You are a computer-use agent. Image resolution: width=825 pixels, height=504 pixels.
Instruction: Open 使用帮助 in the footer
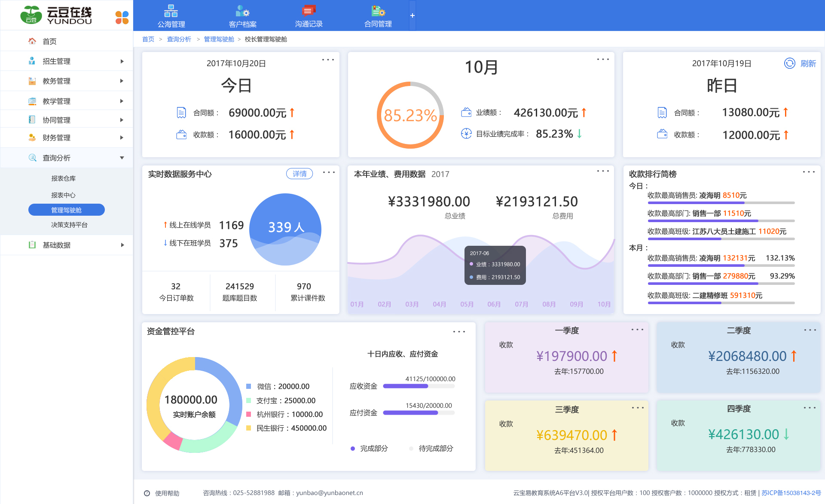(x=167, y=493)
